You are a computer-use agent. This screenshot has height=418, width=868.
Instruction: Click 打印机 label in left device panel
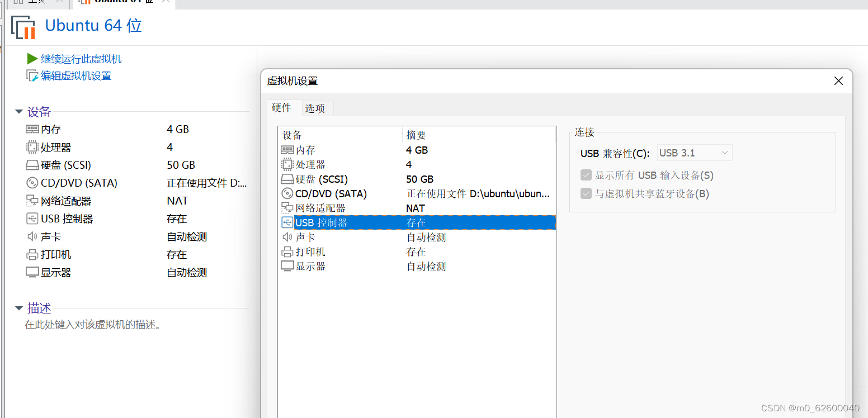56,254
